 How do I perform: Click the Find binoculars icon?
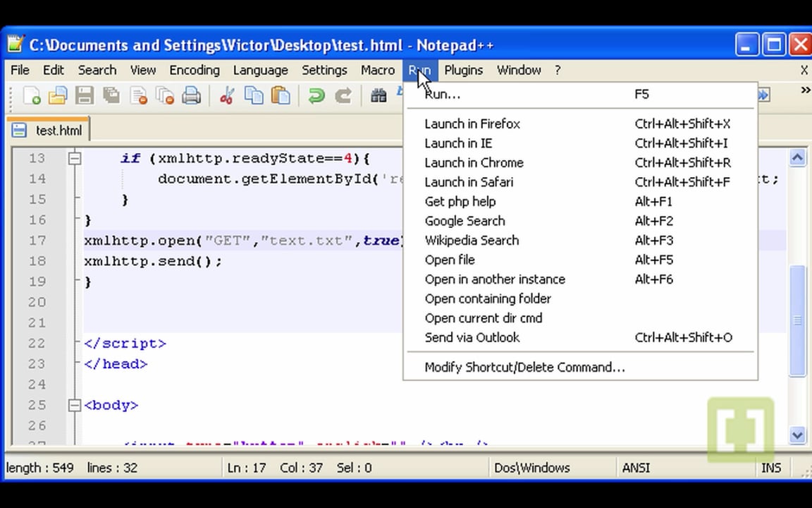(379, 95)
